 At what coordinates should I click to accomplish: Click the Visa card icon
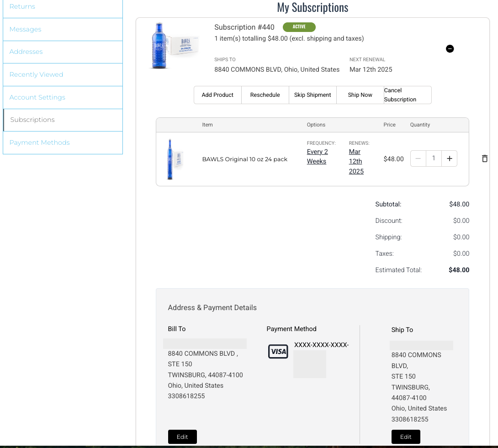click(278, 352)
